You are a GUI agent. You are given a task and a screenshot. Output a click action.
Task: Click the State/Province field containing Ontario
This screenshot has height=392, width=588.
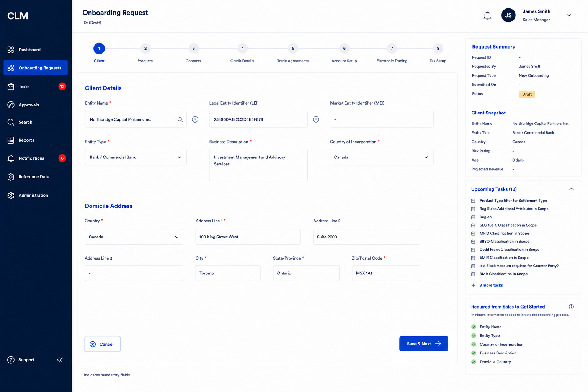tap(306, 273)
